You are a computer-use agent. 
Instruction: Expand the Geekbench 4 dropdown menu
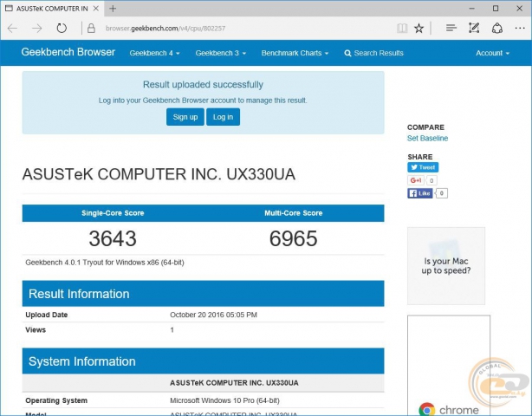[x=154, y=53]
